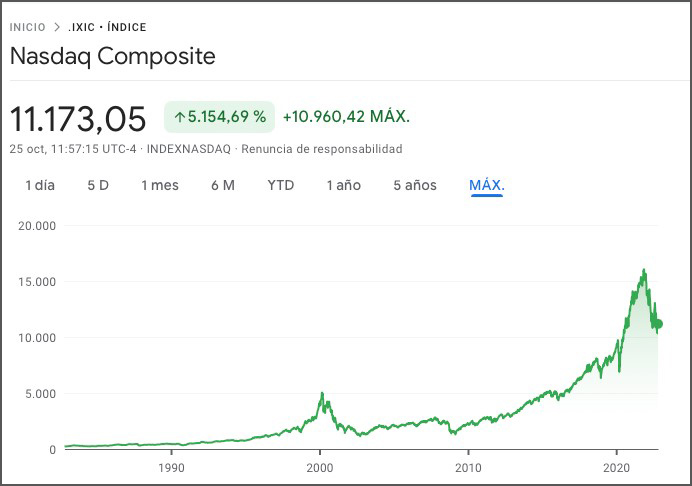Image resolution: width=692 pixels, height=486 pixels.
Task: Click the current price 11.173,05
Action: 78,118
